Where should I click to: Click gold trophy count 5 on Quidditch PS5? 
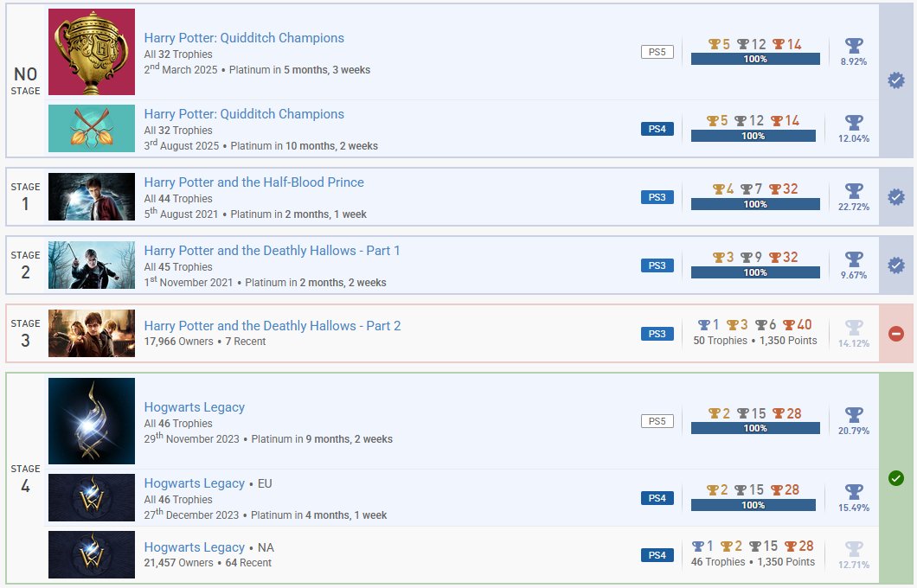(x=720, y=44)
